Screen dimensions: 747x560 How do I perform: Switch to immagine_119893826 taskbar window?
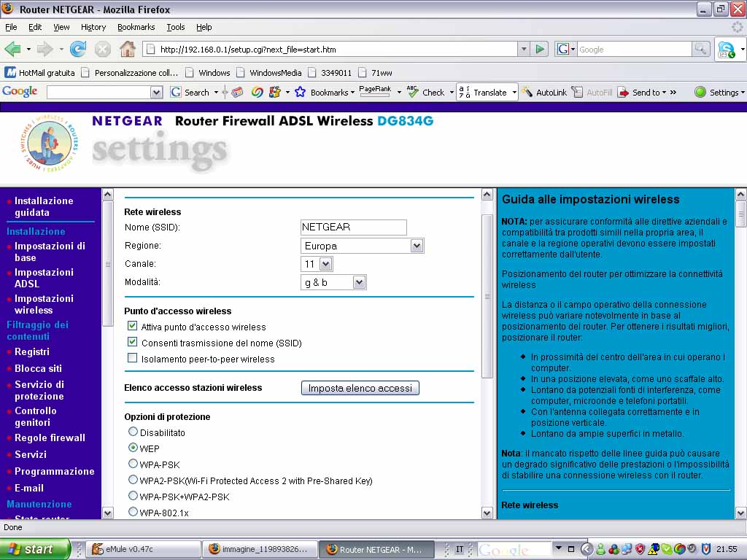pyautogui.click(x=259, y=549)
